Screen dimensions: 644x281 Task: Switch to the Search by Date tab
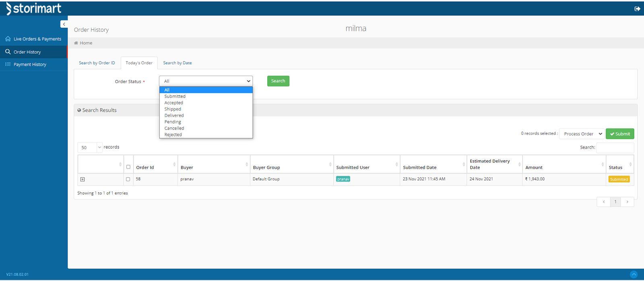click(x=178, y=63)
